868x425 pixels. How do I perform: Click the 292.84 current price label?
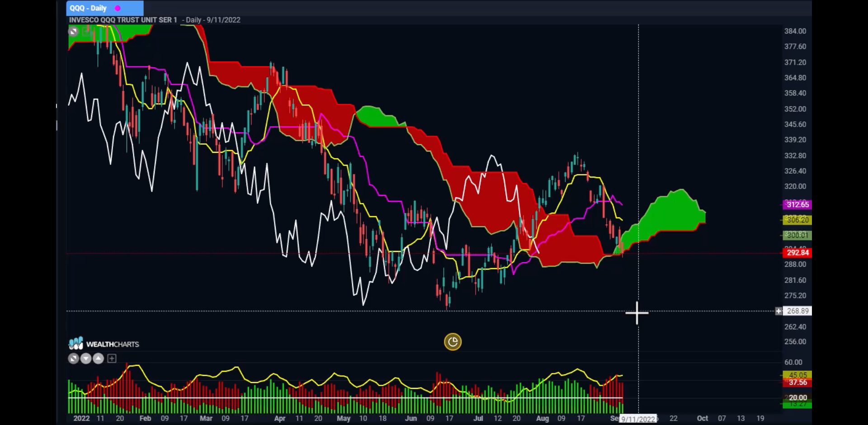pos(797,253)
